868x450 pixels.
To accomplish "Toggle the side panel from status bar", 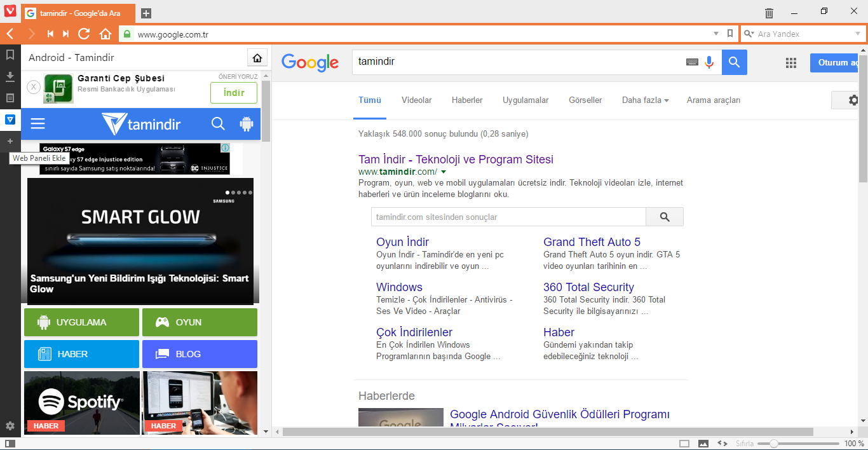I will [x=10, y=443].
